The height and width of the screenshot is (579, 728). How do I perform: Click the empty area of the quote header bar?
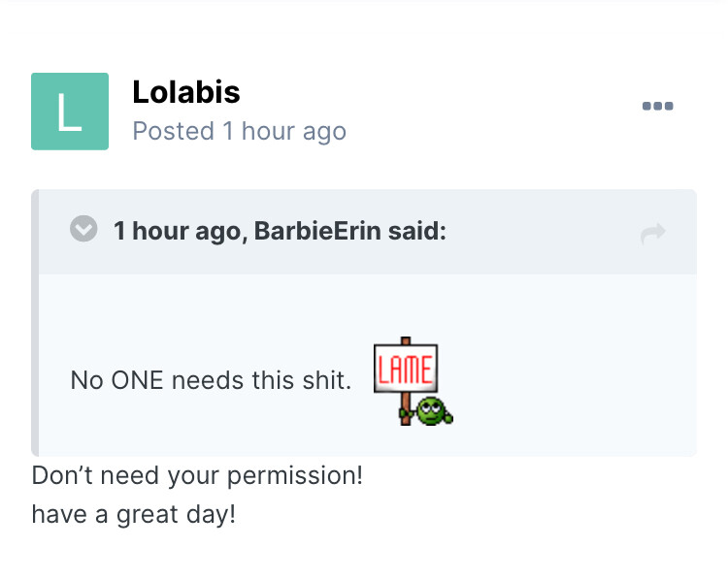(544, 232)
